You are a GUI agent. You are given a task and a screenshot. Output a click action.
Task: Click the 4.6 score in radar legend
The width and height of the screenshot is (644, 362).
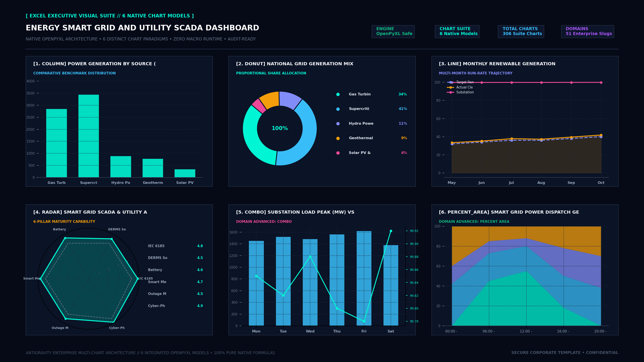200,270
